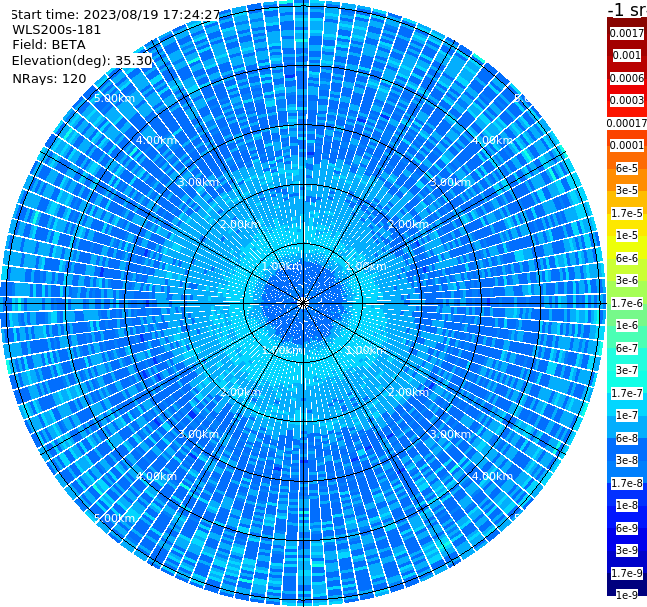Click the 1e-8 colorbar value
The height and width of the screenshot is (607, 647).
click(x=627, y=505)
